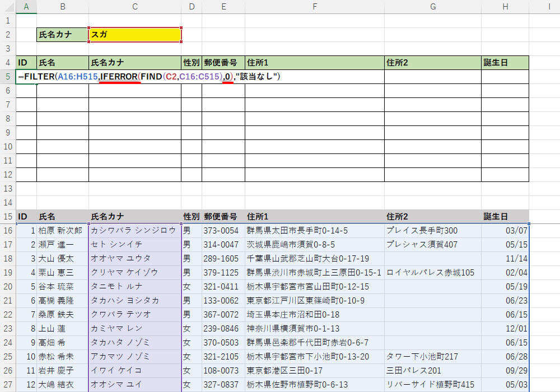Select the cell with name 上山 蓮
This screenshot has width=560, height=392.
(x=63, y=329)
